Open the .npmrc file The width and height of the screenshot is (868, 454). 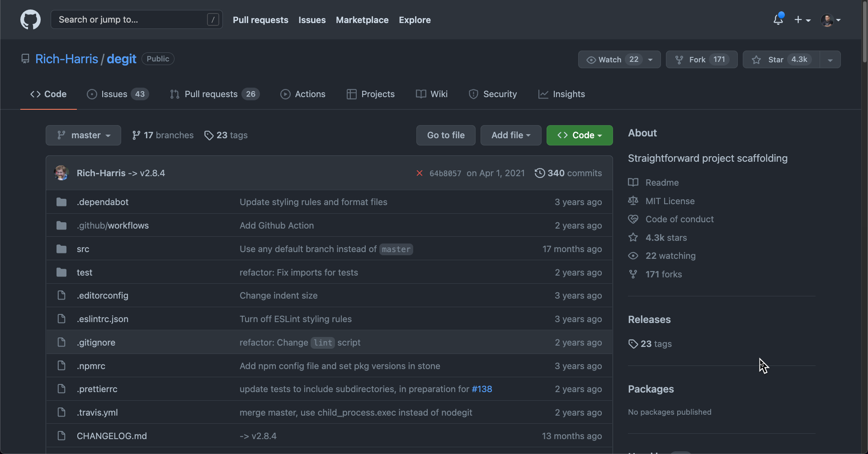tap(91, 366)
